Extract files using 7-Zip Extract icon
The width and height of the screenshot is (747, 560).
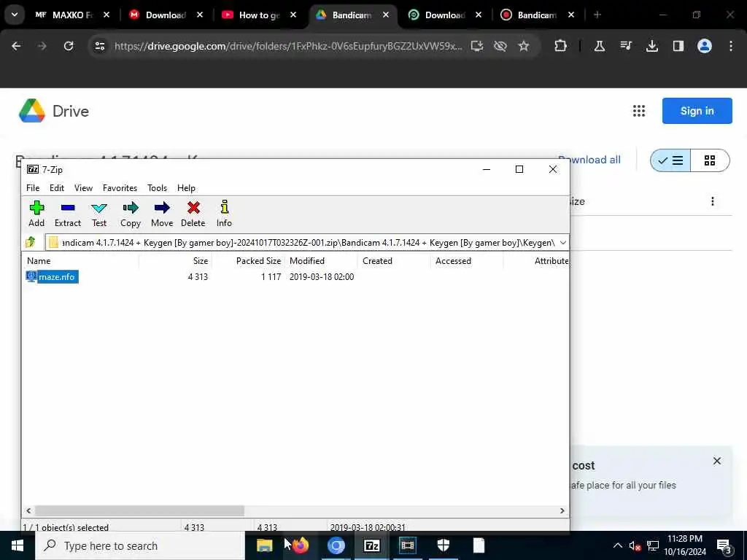click(68, 214)
